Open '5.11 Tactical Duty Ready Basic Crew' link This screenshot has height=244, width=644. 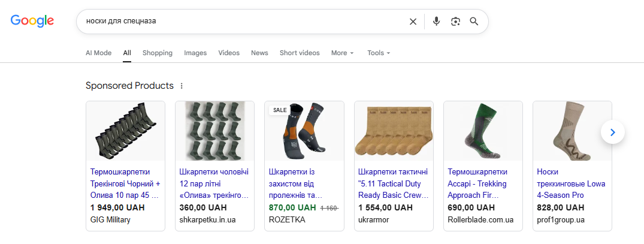tap(394, 183)
